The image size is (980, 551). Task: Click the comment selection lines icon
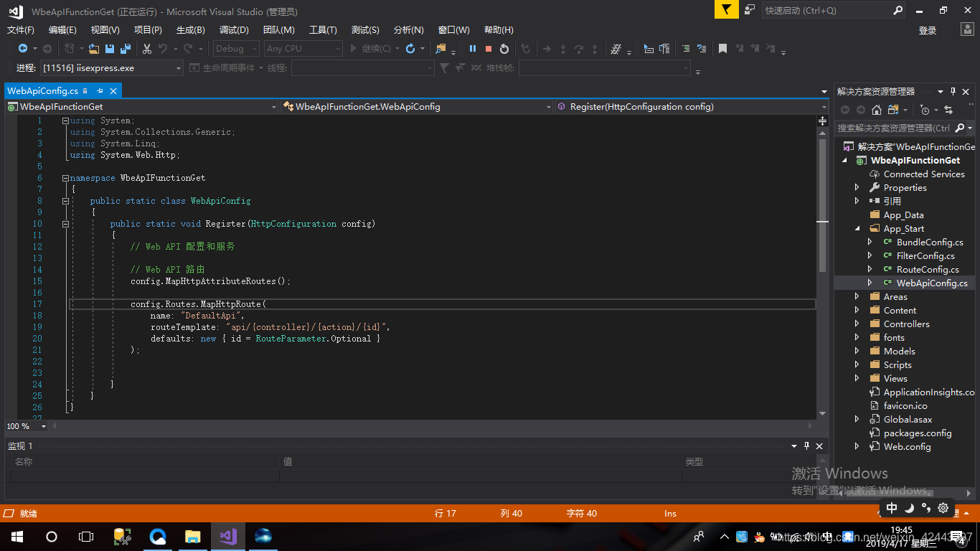(686, 49)
